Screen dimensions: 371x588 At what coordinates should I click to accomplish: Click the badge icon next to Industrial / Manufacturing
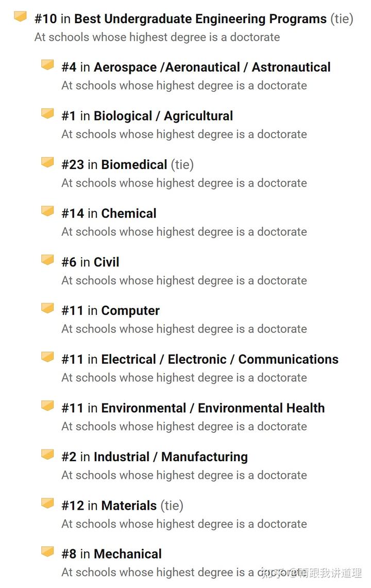[47, 454]
